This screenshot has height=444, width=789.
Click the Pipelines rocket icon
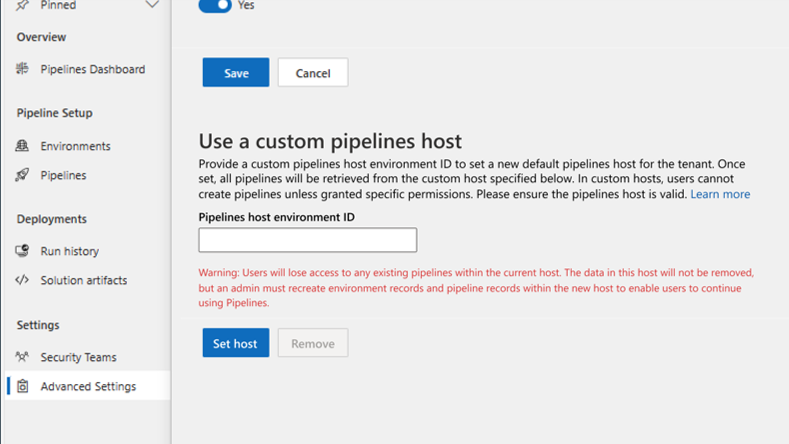[22, 175]
